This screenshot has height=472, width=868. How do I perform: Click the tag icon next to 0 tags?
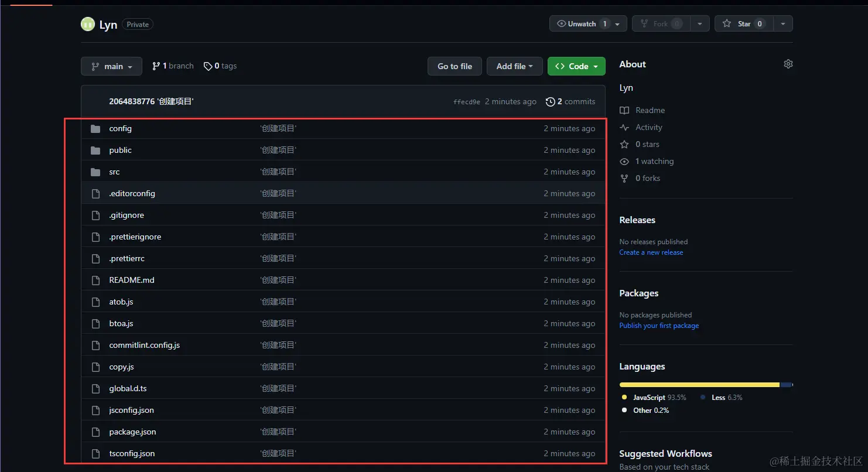coord(208,66)
